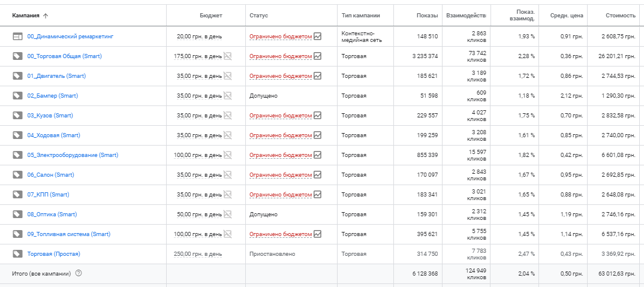This screenshot has width=644, height=287.
Task: Select the 63 012,63 грн. total cost
Action: pyautogui.click(x=617, y=273)
